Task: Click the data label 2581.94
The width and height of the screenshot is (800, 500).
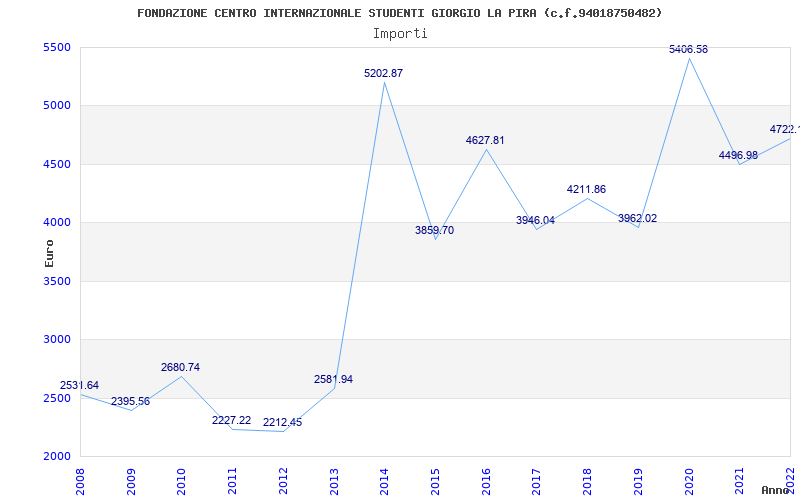Action: (333, 380)
